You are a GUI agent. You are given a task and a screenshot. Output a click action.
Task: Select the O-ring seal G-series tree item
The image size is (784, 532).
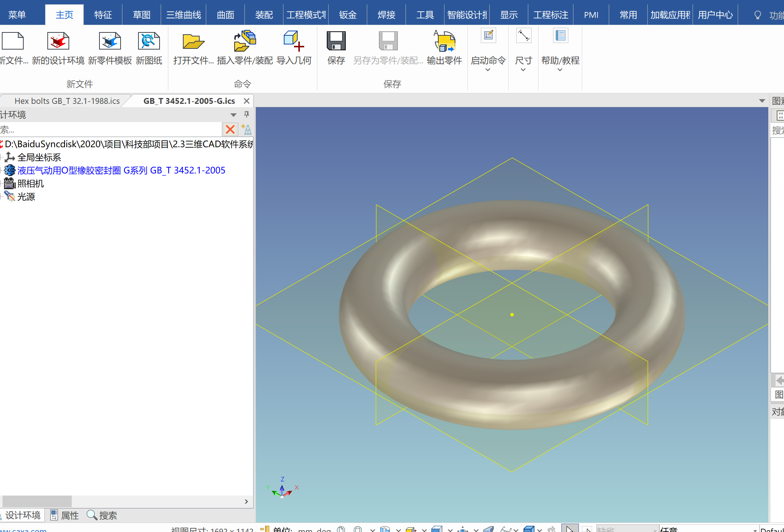pos(121,171)
